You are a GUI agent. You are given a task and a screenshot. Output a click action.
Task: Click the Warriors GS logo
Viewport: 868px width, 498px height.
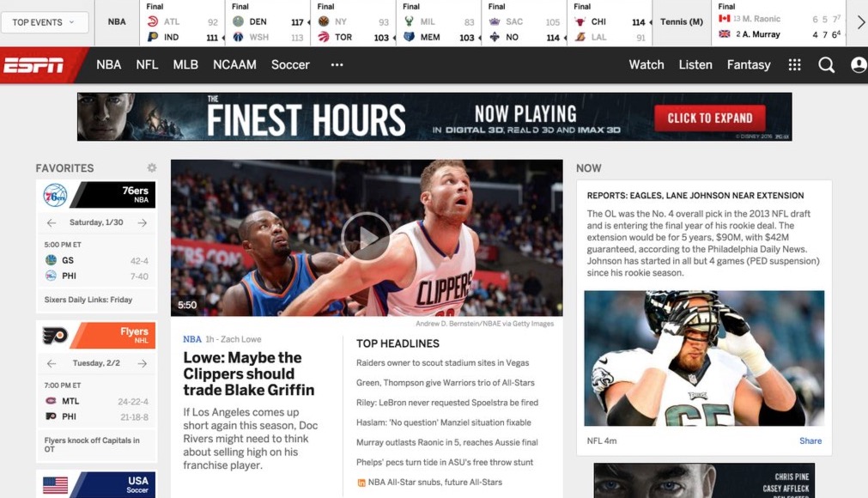51,260
